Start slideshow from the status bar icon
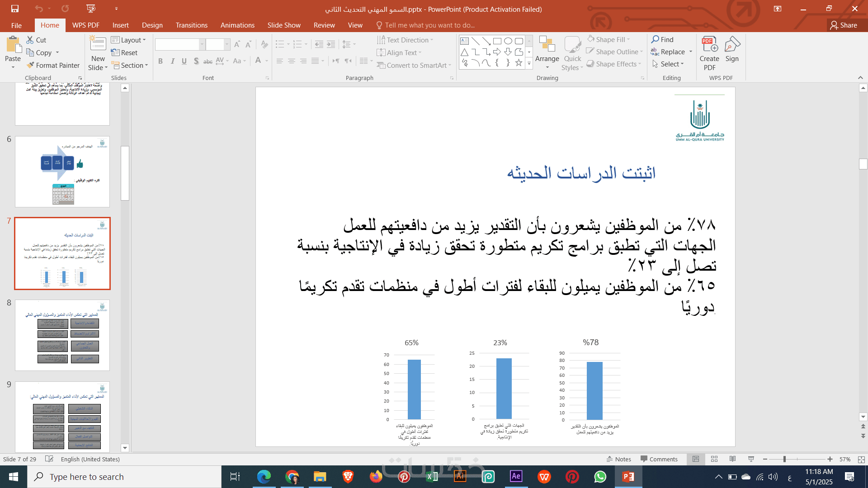The height and width of the screenshot is (488, 868). click(751, 459)
